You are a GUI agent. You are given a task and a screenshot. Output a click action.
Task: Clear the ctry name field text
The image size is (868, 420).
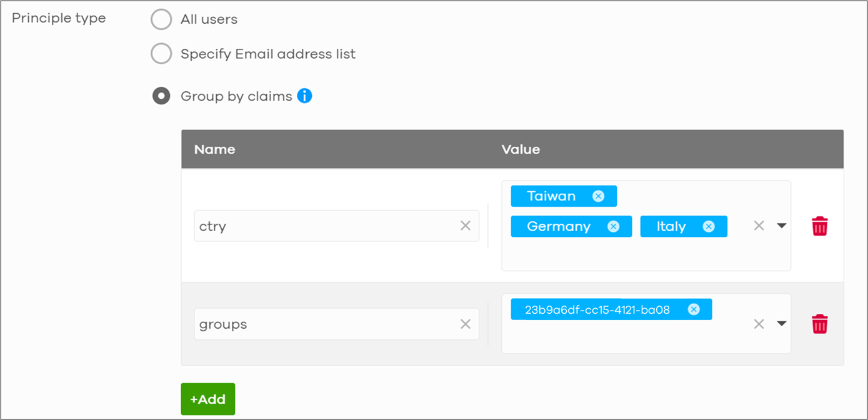(x=466, y=226)
